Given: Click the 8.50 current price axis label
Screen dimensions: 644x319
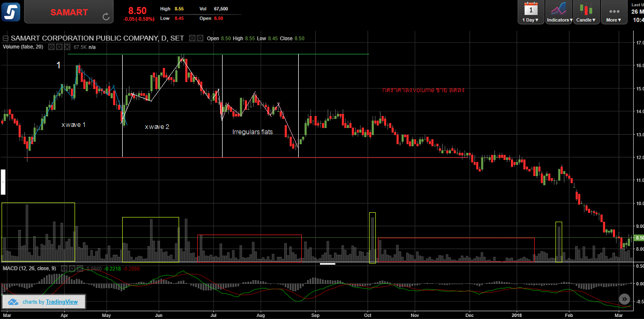Looking at the screenshot, I should (638, 238).
